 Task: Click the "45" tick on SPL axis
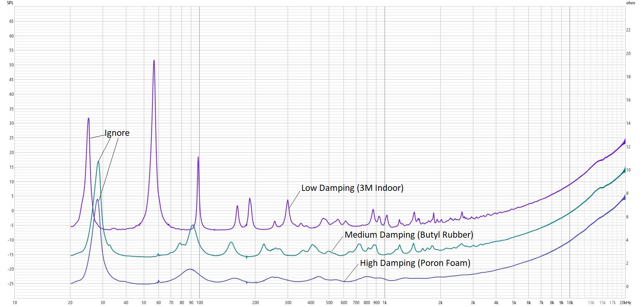pyautogui.click(x=11, y=80)
